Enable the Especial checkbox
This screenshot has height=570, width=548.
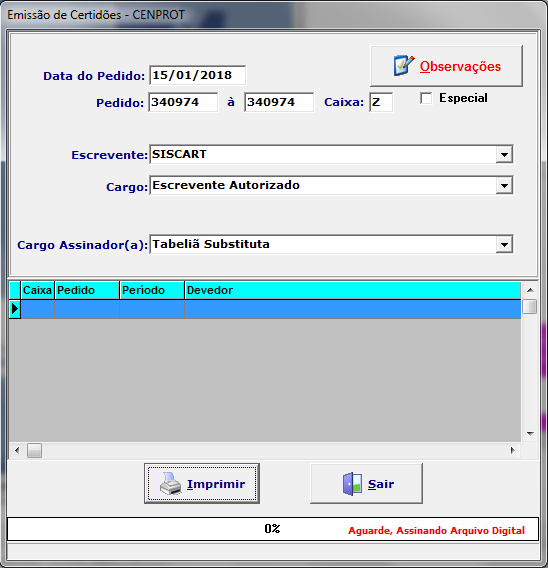[426, 98]
